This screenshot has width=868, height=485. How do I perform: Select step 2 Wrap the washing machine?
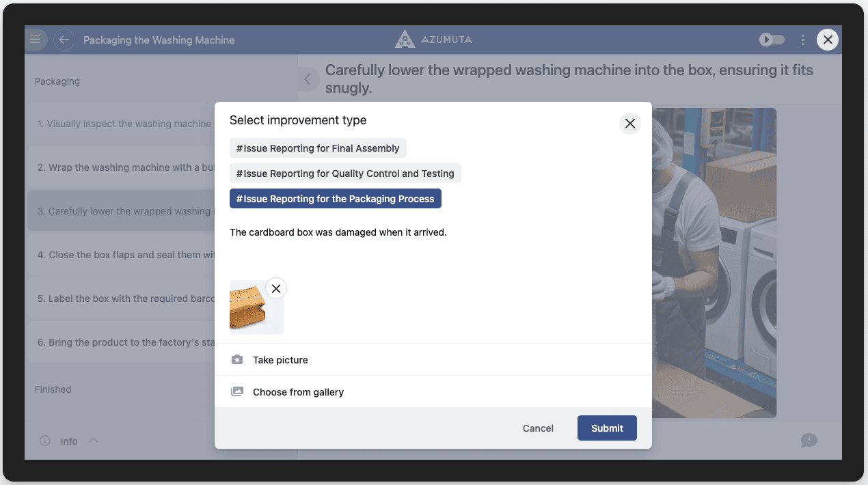coord(123,167)
